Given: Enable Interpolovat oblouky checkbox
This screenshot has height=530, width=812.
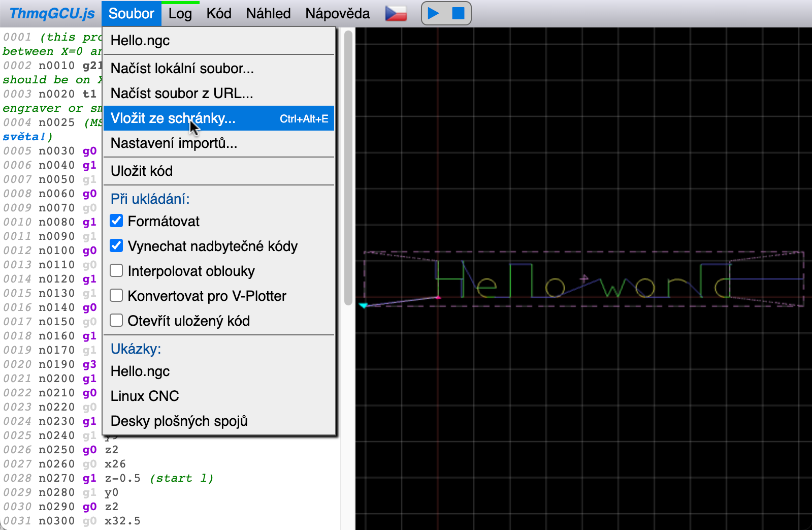Looking at the screenshot, I should [x=117, y=270].
